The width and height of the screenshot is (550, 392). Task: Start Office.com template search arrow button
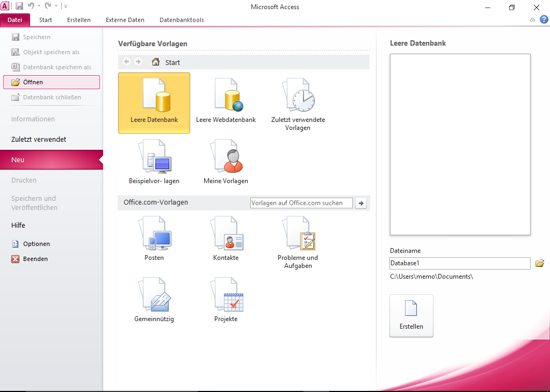(361, 203)
